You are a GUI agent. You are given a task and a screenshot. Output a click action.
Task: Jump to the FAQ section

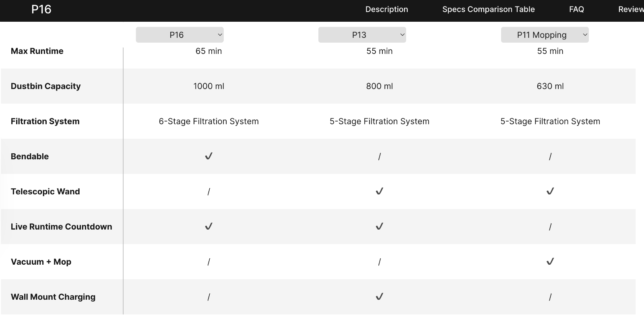pyautogui.click(x=576, y=9)
